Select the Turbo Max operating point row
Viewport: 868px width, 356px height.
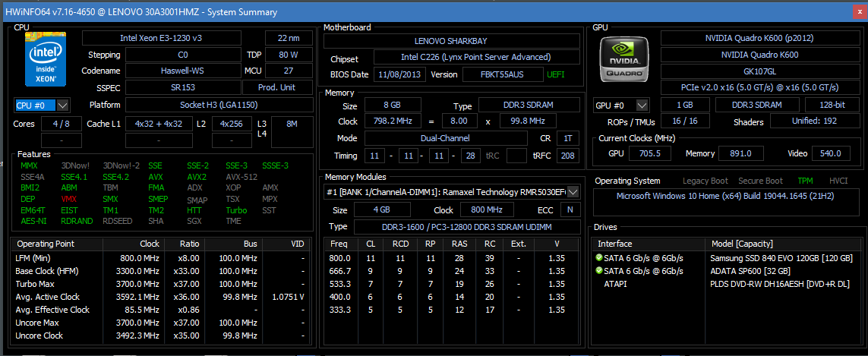[x=160, y=284]
